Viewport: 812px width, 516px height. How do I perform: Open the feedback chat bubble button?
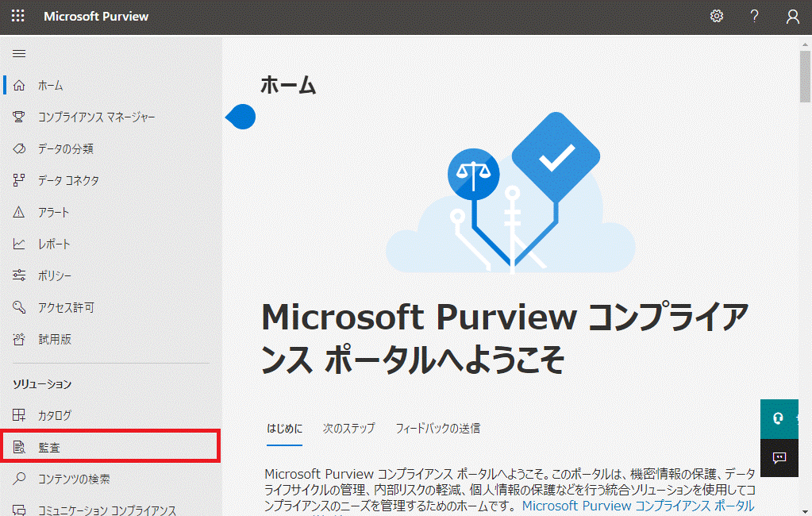pyautogui.click(x=779, y=458)
